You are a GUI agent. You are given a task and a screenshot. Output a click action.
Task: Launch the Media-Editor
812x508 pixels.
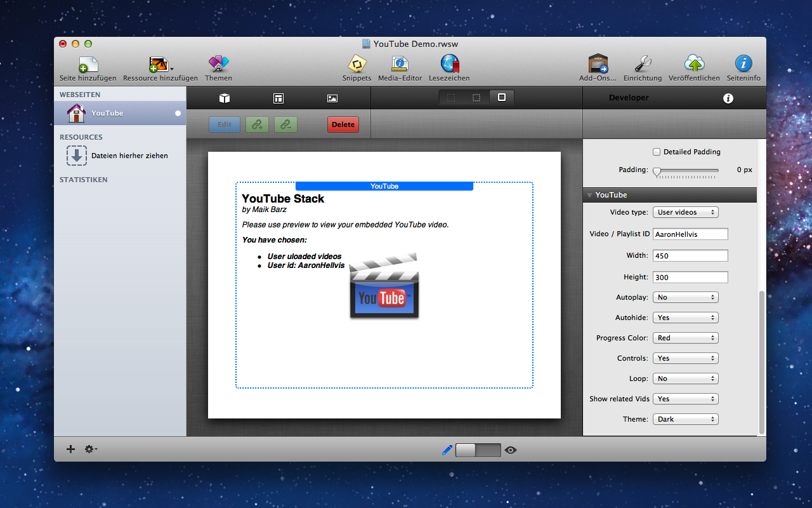400,64
